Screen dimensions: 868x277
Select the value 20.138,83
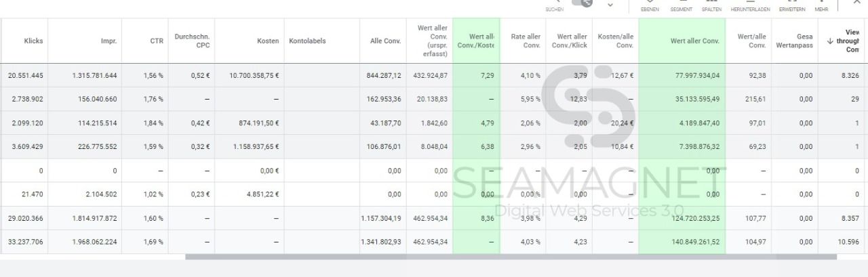432,99
